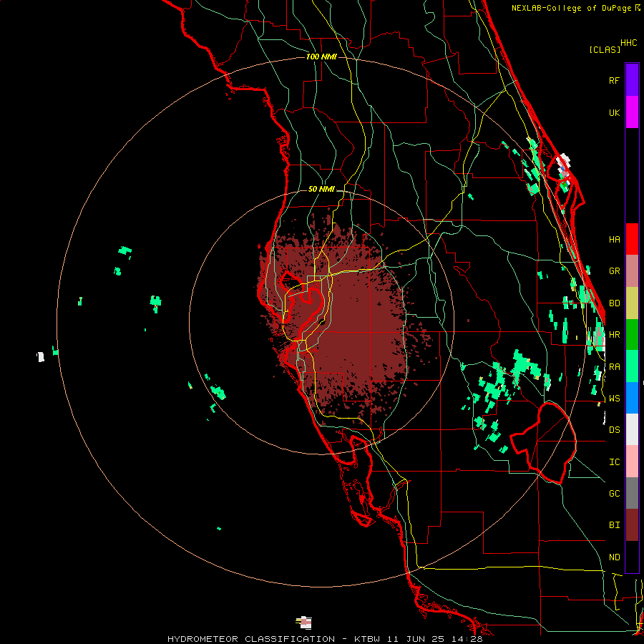
Task: Click the purple RF legend color swatch
Action: click(632, 80)
